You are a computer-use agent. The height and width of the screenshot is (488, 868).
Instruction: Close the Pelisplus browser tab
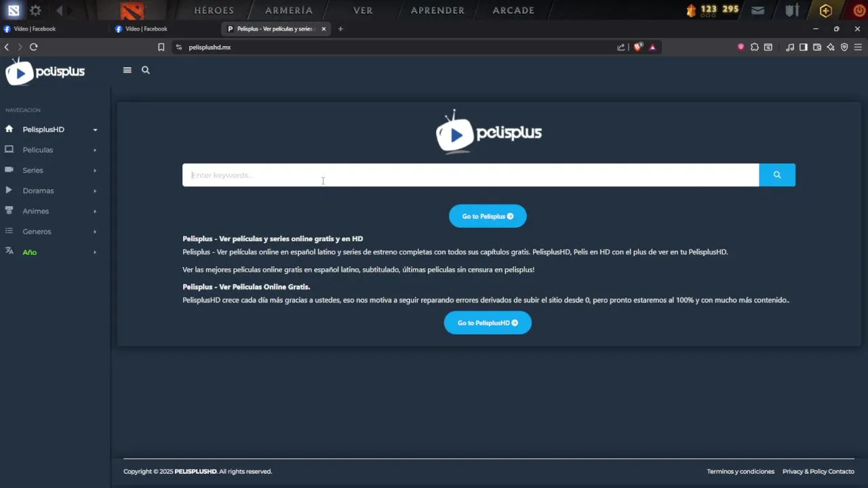(323, 29)
